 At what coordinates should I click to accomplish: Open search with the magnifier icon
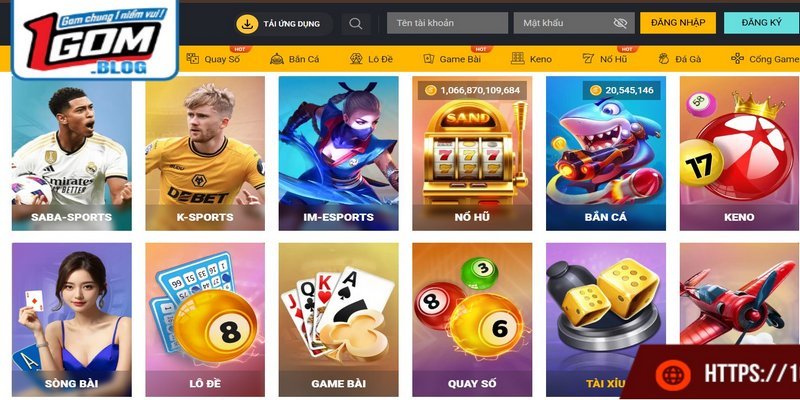click(x=356, y=23)
